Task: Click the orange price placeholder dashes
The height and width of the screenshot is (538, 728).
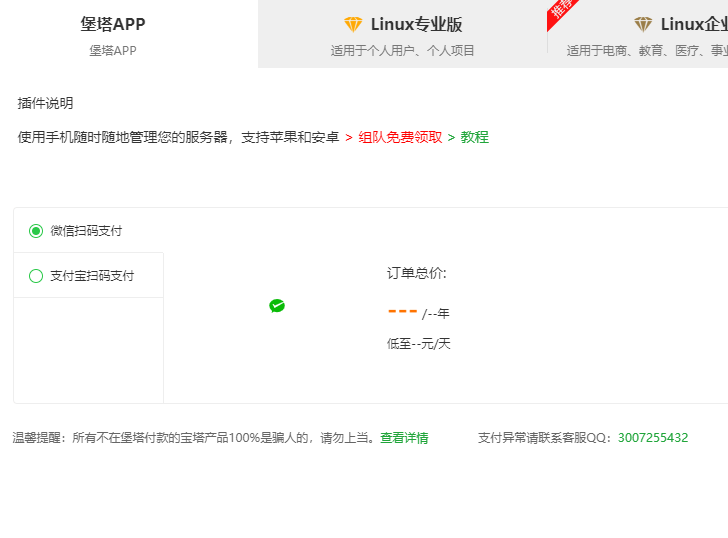Action: (x=403, y=311)
